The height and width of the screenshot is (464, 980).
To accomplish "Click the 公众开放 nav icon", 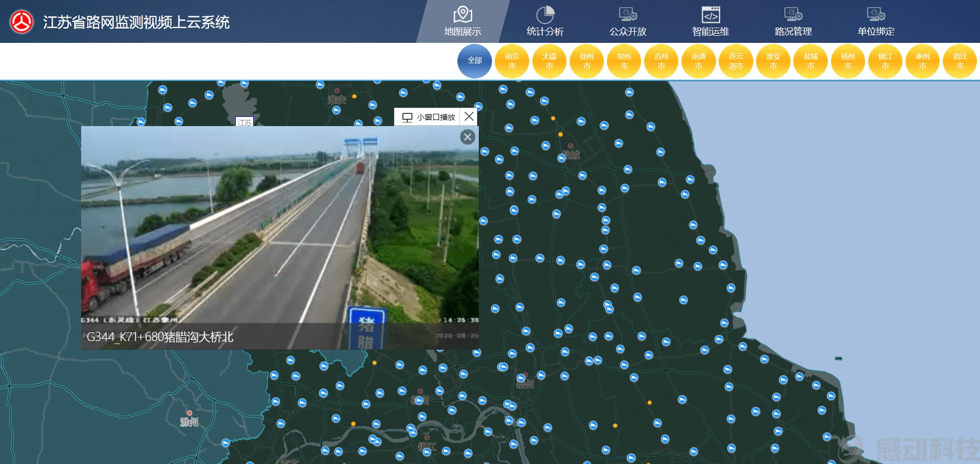I will [x=628, y=15].
